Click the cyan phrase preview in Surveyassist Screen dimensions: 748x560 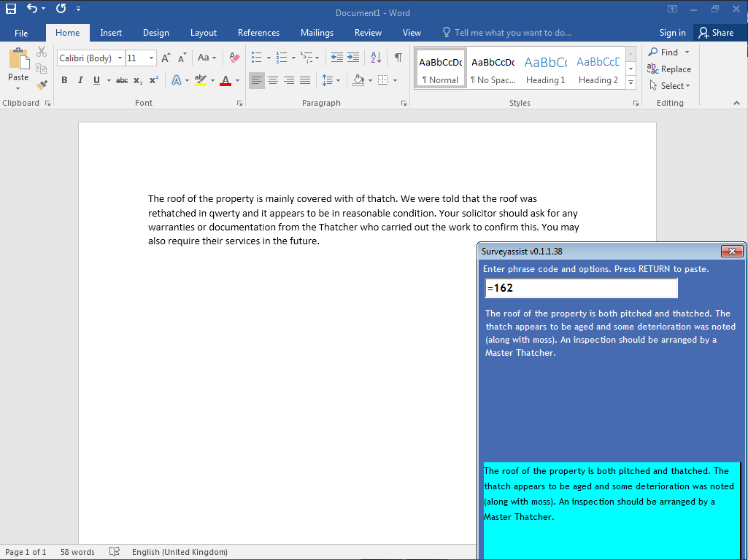click(612, 511)
